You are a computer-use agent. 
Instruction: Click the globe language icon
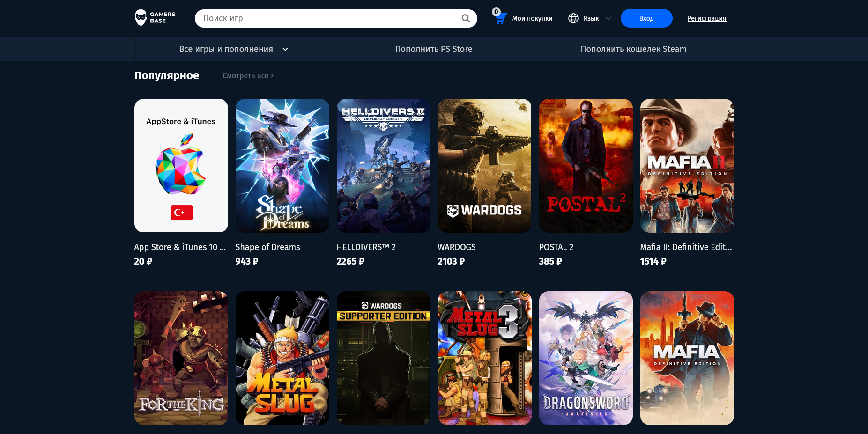573,18
